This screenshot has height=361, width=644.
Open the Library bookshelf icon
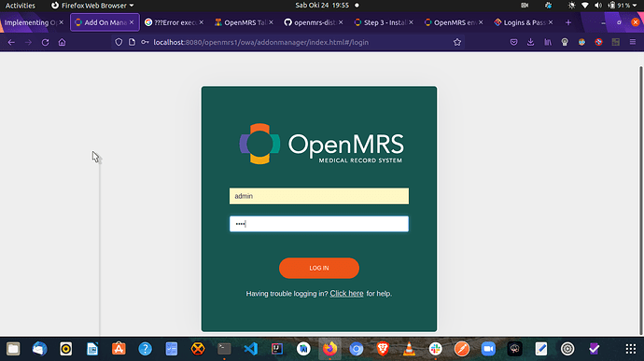pos(548,42)
